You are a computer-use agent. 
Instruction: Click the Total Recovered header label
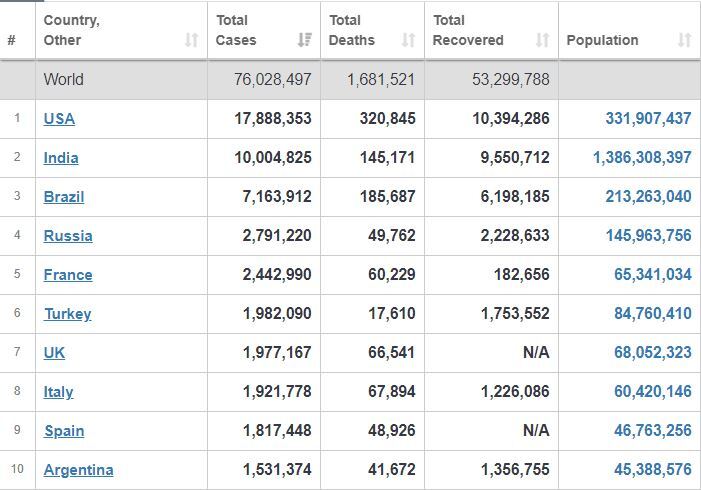tap(468, 30)
